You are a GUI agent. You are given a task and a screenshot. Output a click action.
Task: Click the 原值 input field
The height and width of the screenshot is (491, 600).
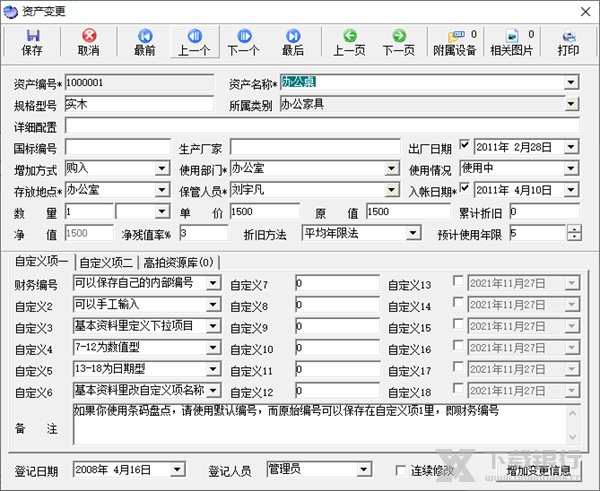pyautogui.click(x=408, y=211)
